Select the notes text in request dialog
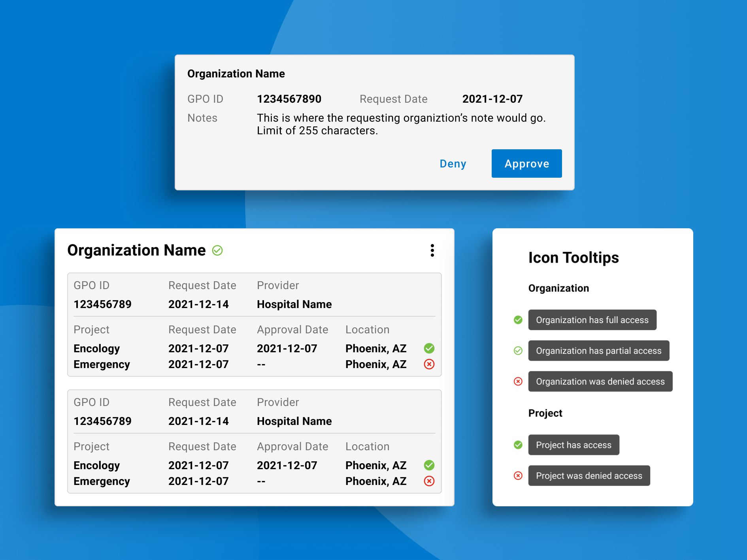 click(401, 124)
